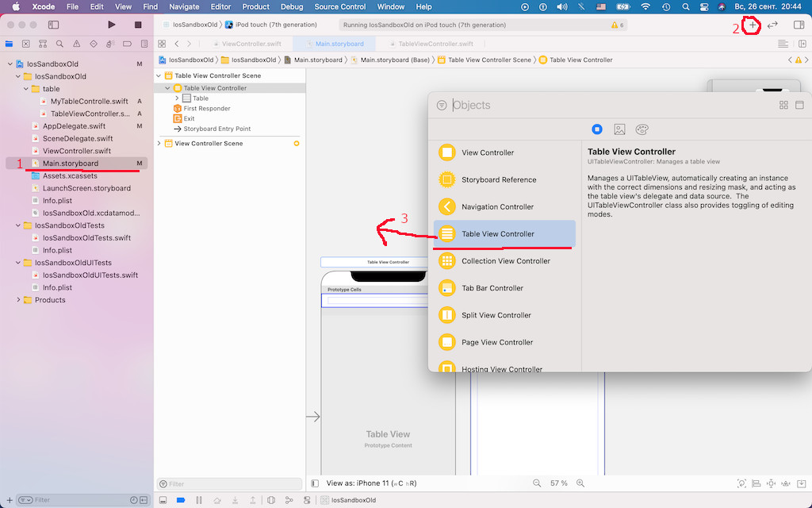Image resolution: width=812 pixels, height=508 pixels.
Task: Go back in editor history
Action: click(177, 44)
